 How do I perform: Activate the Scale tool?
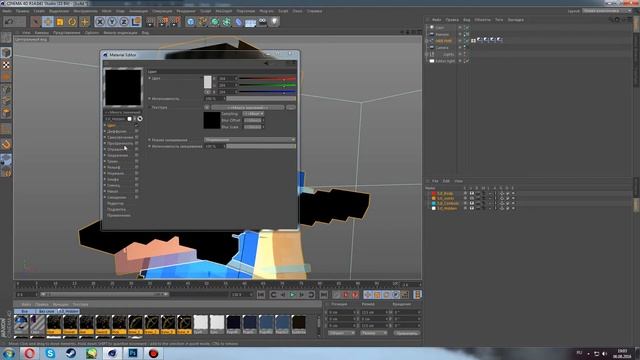coord(60,21)
